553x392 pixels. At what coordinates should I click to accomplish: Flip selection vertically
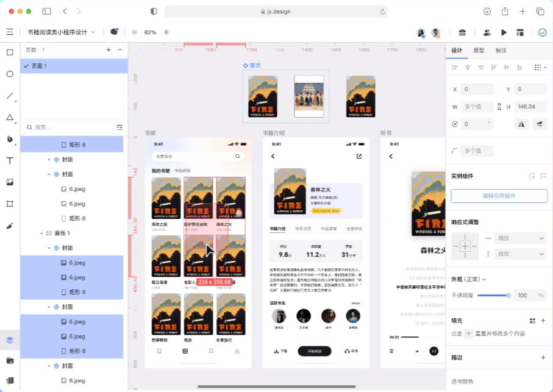click(x=539, y=124)
